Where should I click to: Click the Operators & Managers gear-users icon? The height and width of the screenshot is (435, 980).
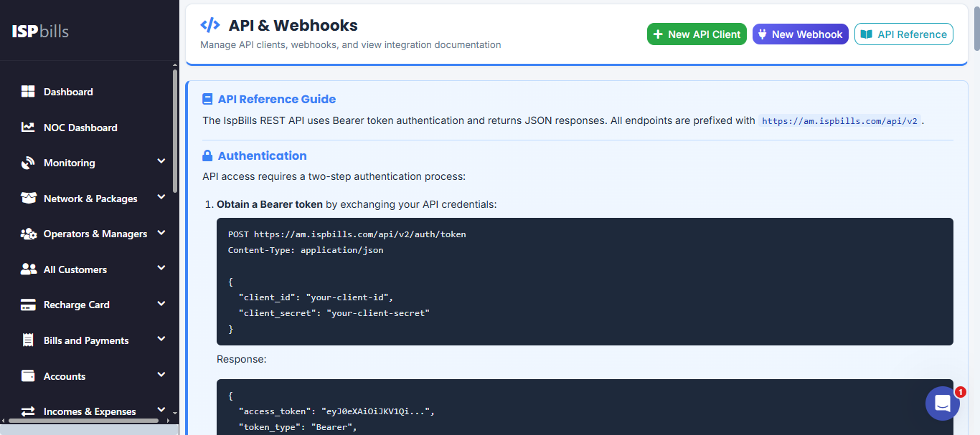tap(28, 234)
